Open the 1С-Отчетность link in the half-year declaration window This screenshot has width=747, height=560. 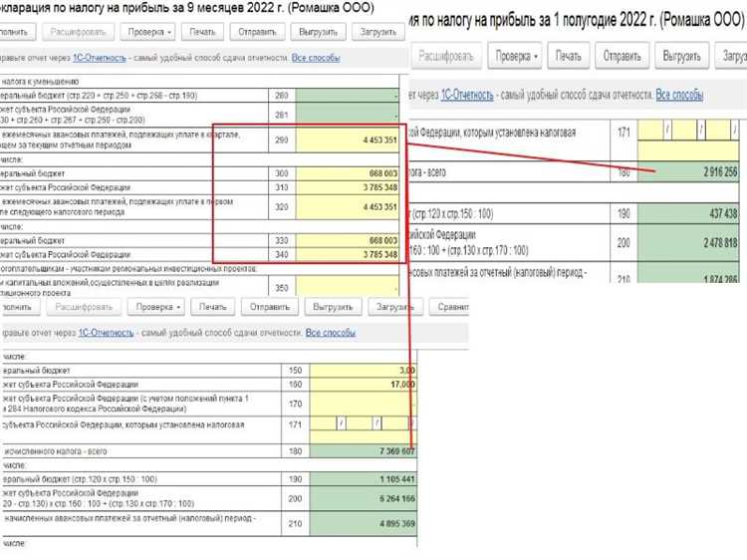[467, 95]
